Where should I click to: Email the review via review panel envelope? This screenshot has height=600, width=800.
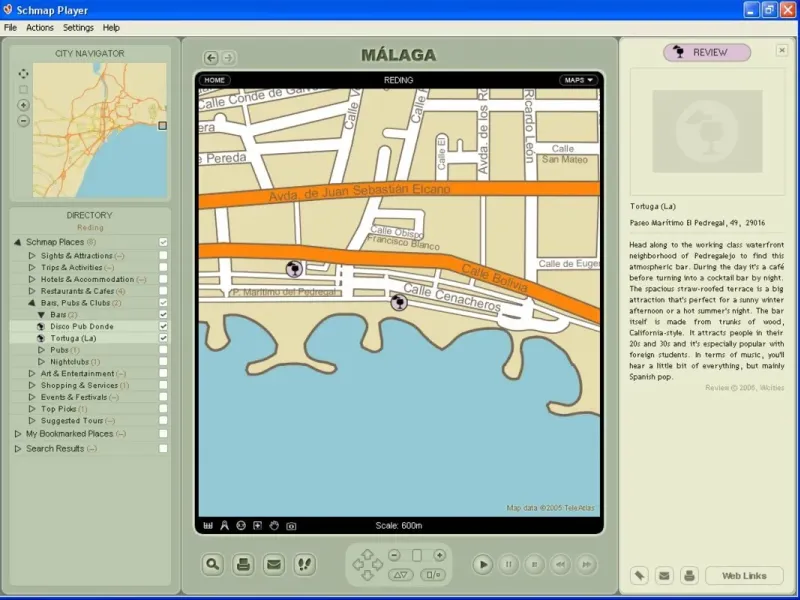click(x=664, y=576)
